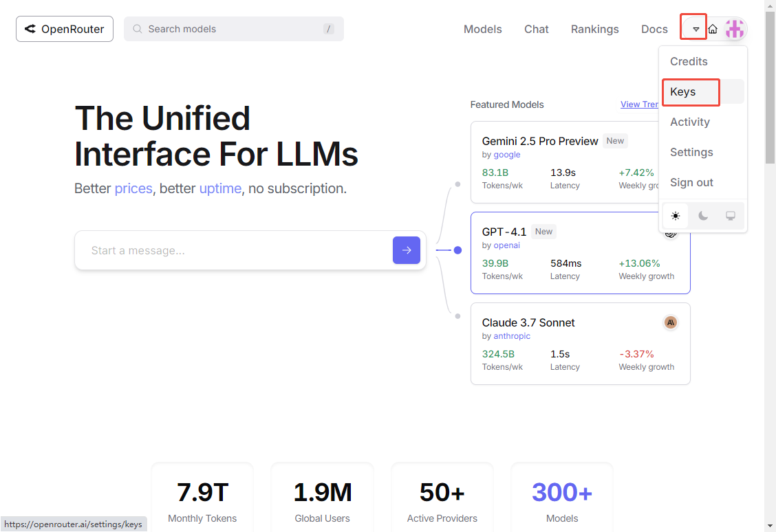Screen dimensions: 776x532
Task: Open the pink user avatar menu
Action: (x=735, y=29)
